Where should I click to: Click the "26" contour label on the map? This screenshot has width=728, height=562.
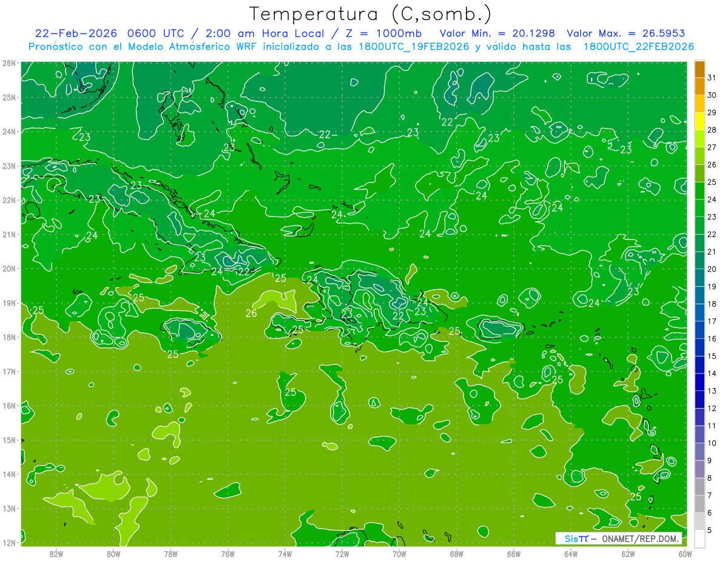pyautogui.click(x=251, y=313)
